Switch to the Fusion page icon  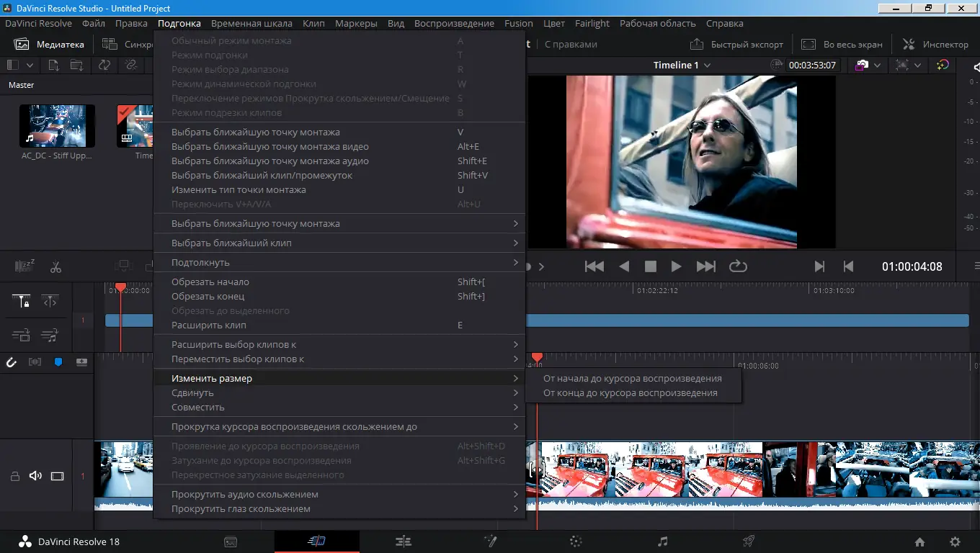490,541
